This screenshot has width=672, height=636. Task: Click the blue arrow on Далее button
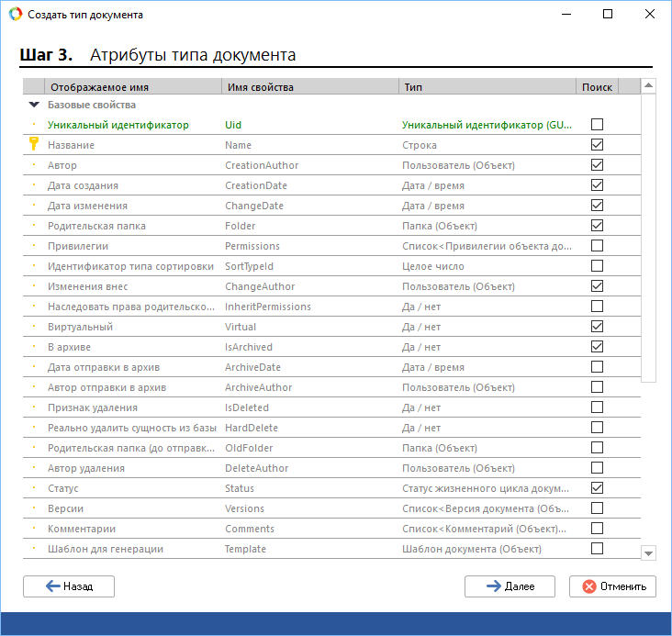(493, 586)
